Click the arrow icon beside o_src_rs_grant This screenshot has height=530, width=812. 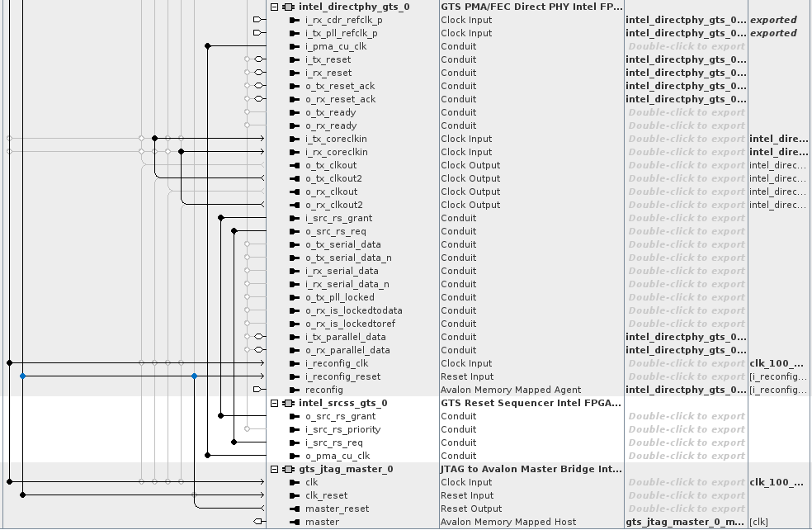[295, 417]
